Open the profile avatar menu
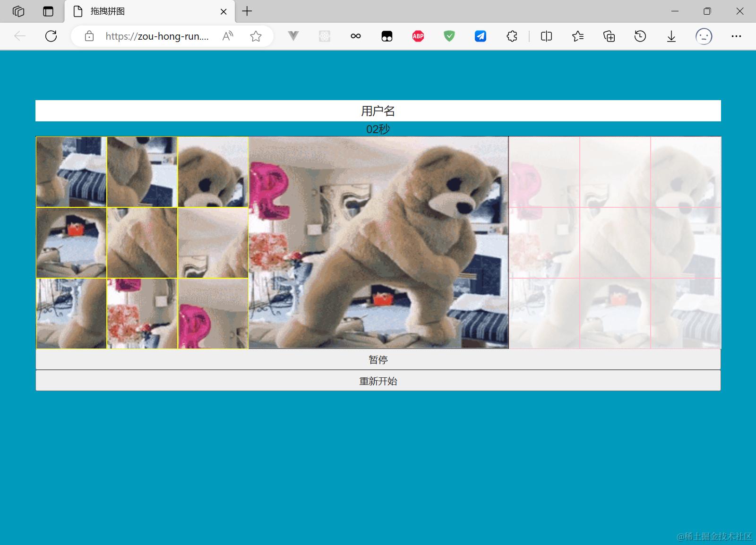Viewport: 756px width, 545px height. [704, 36]
